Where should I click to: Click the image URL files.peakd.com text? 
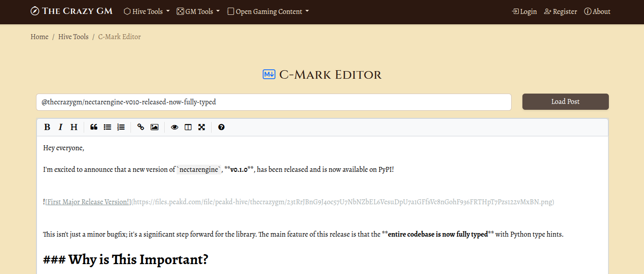click(x=342, y=202)
